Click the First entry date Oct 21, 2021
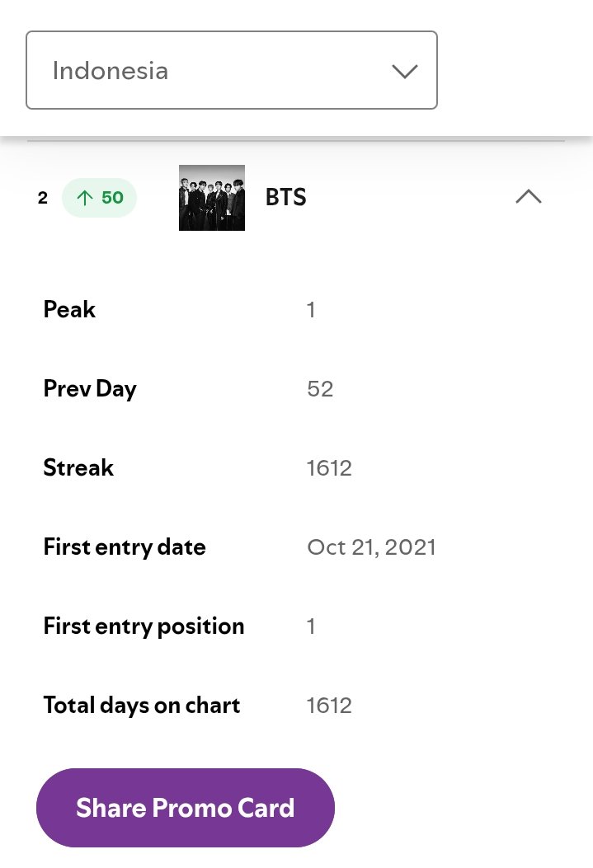The height and width of the screenshot is (868, 593). click(371, 547)
